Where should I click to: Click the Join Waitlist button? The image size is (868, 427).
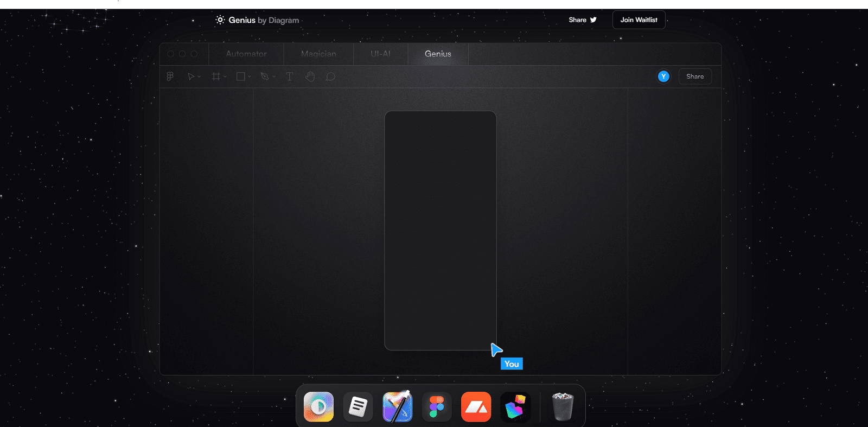[x=639, y=20]
